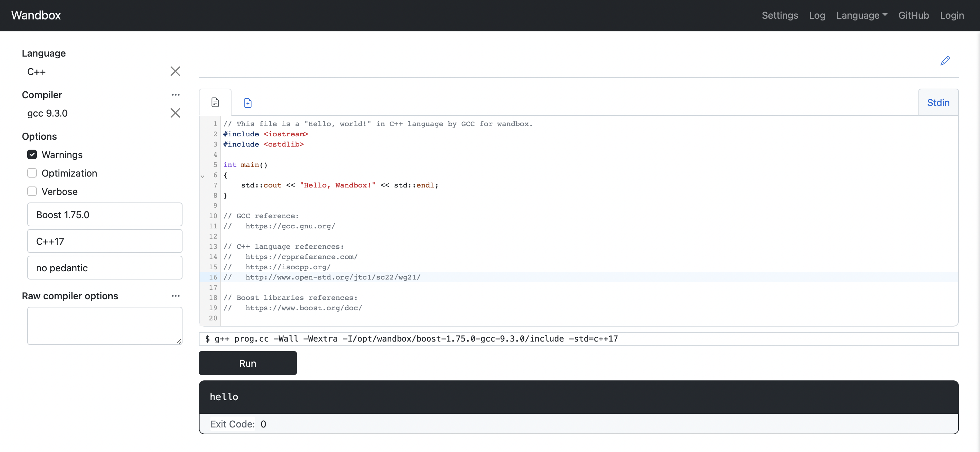Image resolution: width=980 pixels, height=452 pixels.
Task: Remove the gcc 9.3.0 compiler selection
Action: click(175, 113)
